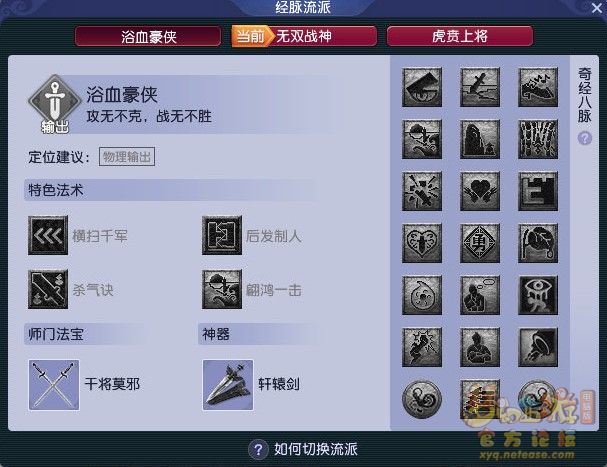Screen dimensions: 607x467
Task: Click the 输出 dagger emblem badge
Action: click(x=55, y=104)
